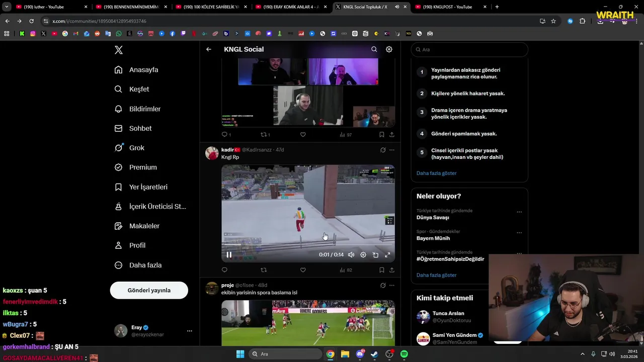This screenshot has height=362, width=644.
Task: Toggle picture-in-picture on video
Action: click(375, 255)
